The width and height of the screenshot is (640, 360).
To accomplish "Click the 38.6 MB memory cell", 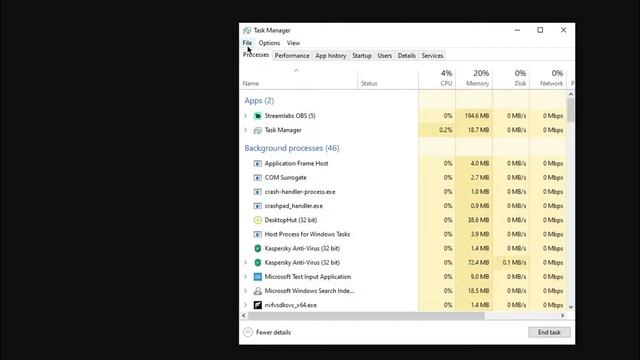I will [474, 220].
